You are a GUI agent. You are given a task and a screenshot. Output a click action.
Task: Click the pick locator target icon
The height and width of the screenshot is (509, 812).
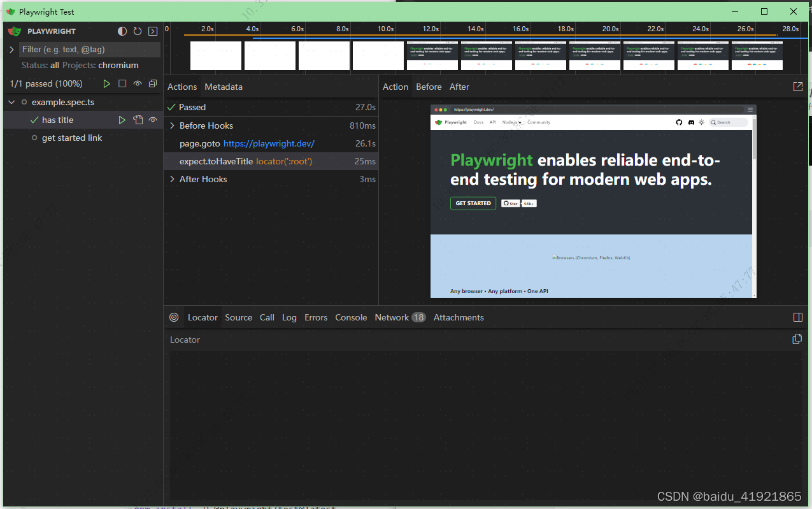point(174,317)
